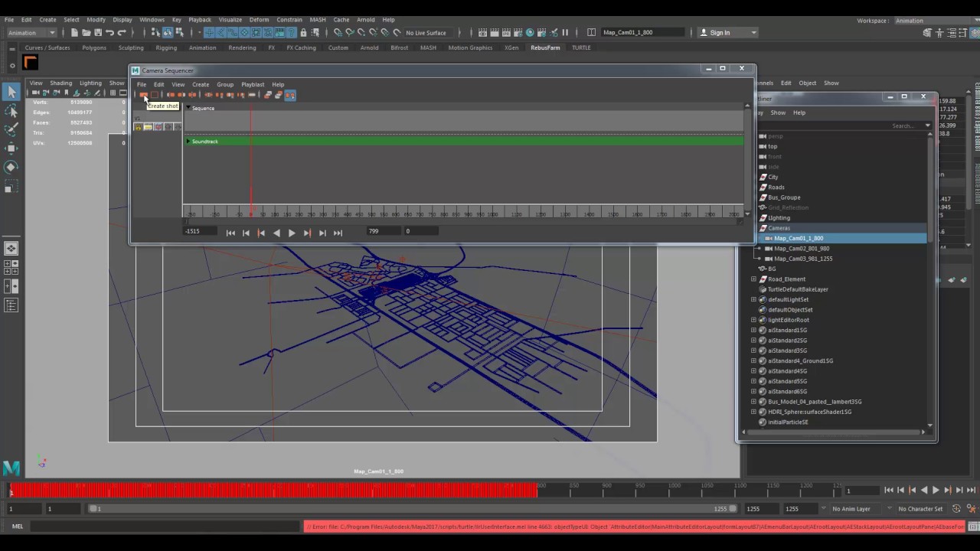Click Play forward in Camera Sequencer
Screen dimensions: 980x551
tap(292, 233)
